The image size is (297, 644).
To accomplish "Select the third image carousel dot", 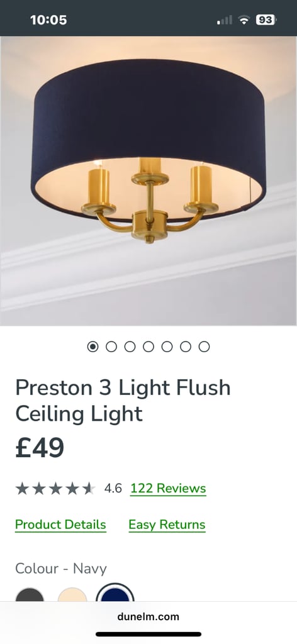I will (130, 347).
